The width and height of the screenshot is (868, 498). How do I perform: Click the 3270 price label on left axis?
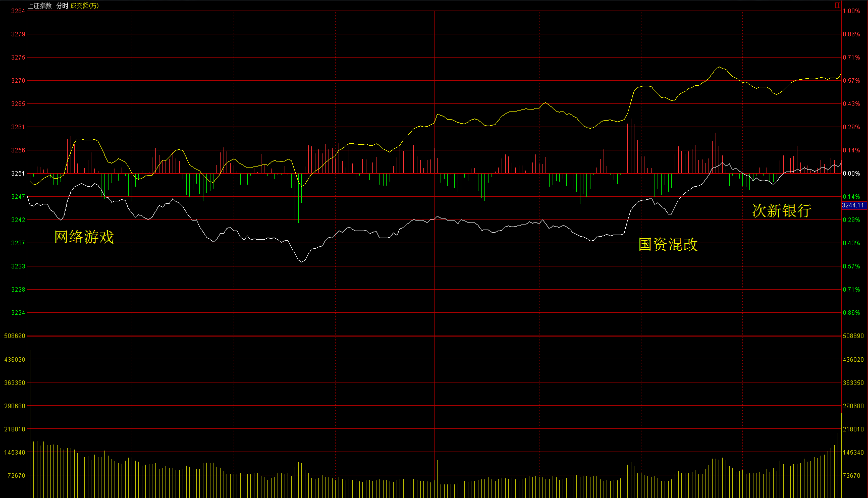[18, 81]
